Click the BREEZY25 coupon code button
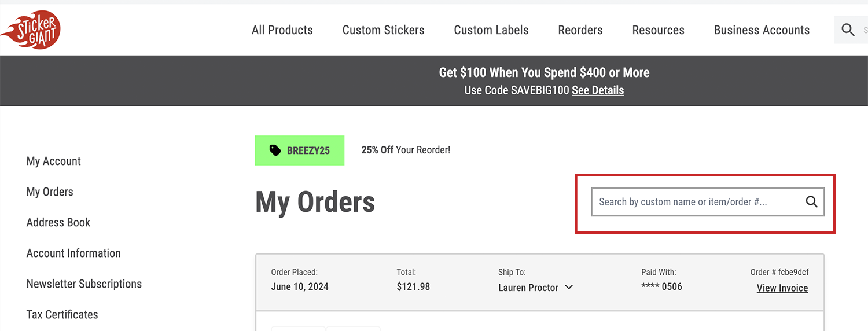 [300, 150]
